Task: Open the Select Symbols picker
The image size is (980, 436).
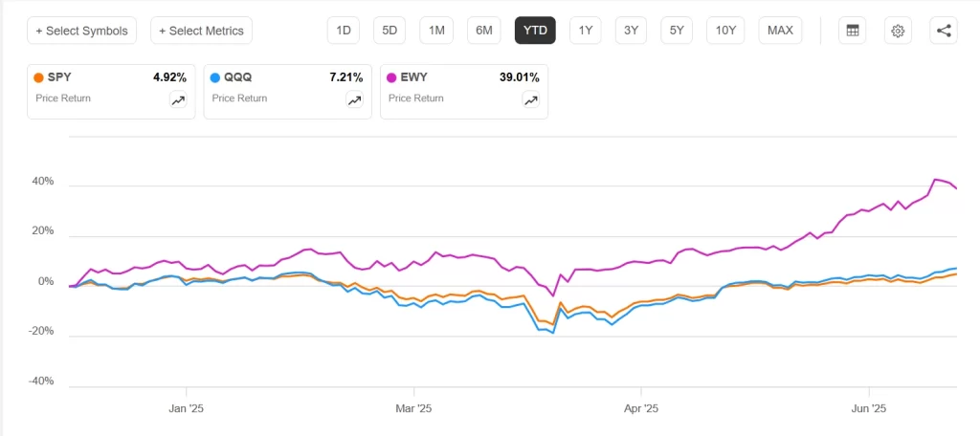Action: (x=81, y=31)
